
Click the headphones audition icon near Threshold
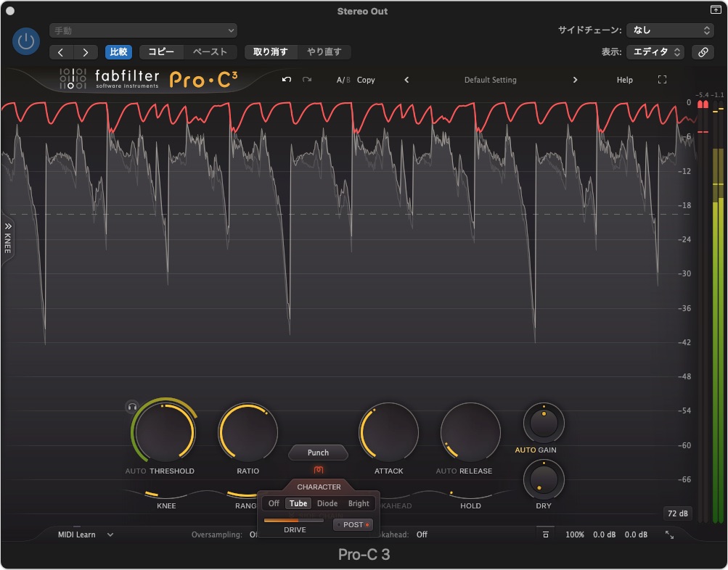132,407
